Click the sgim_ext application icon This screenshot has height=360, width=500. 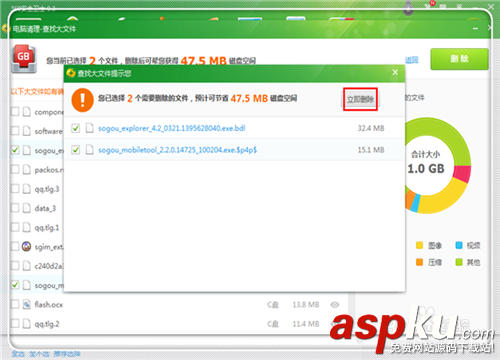26,246
